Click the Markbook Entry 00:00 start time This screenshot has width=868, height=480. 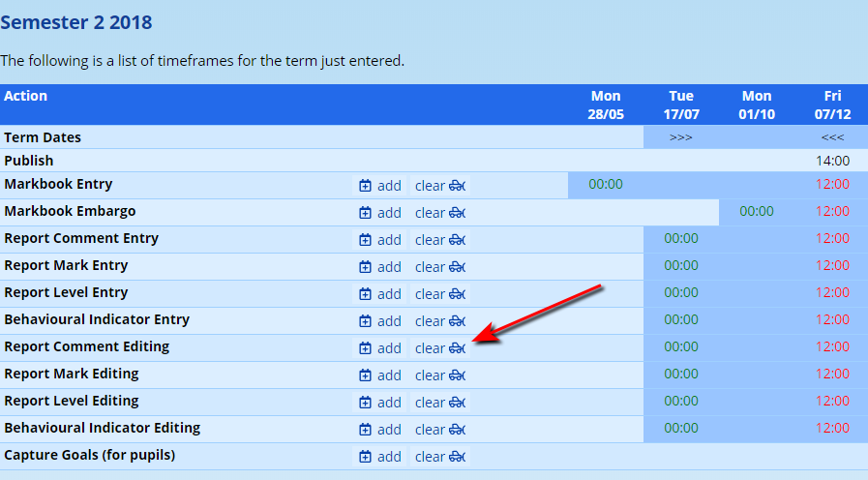606,184
